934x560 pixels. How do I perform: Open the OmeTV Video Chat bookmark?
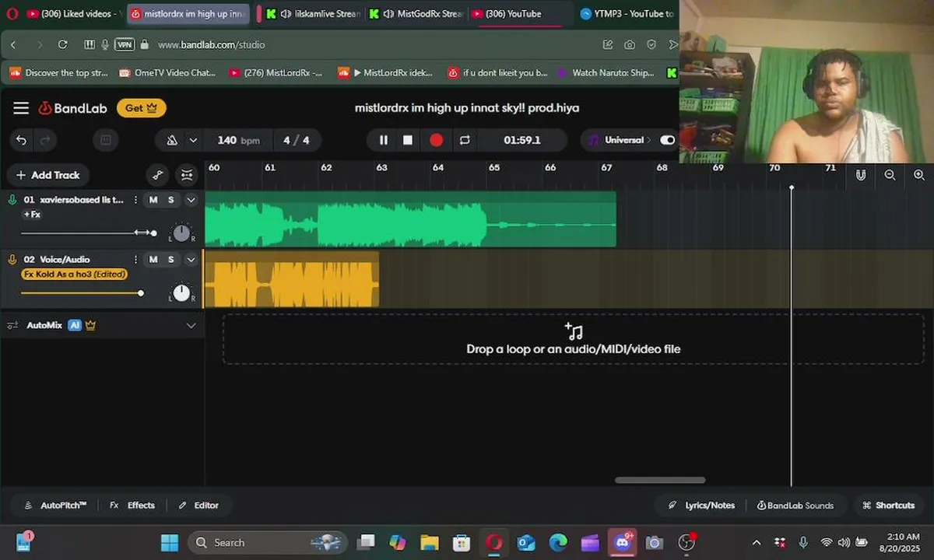pyautogui.click(x=167, y=73)
